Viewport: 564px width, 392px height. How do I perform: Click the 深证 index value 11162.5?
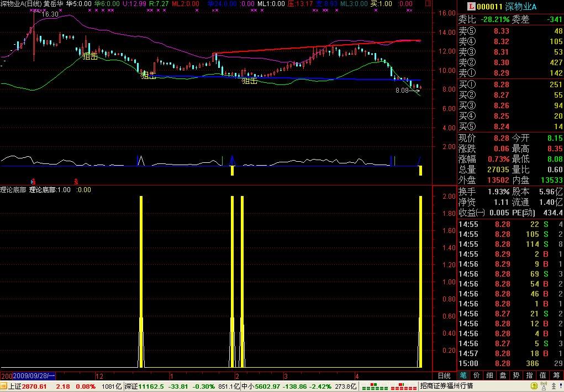(151, 386)
